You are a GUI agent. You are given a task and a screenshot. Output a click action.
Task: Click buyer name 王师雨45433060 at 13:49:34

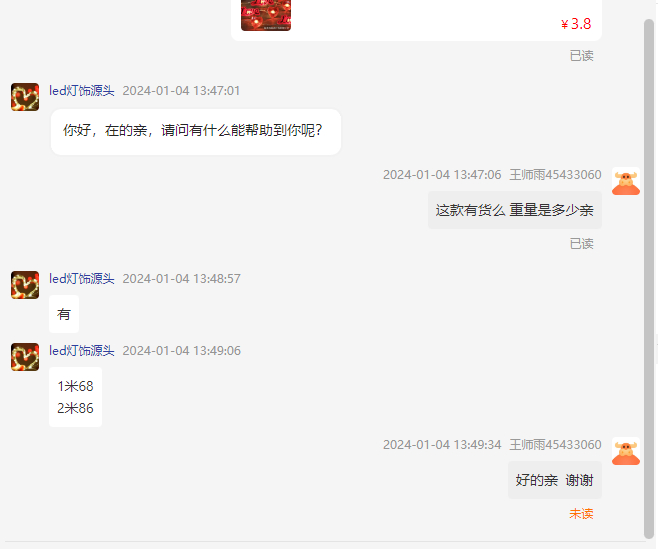555,444
